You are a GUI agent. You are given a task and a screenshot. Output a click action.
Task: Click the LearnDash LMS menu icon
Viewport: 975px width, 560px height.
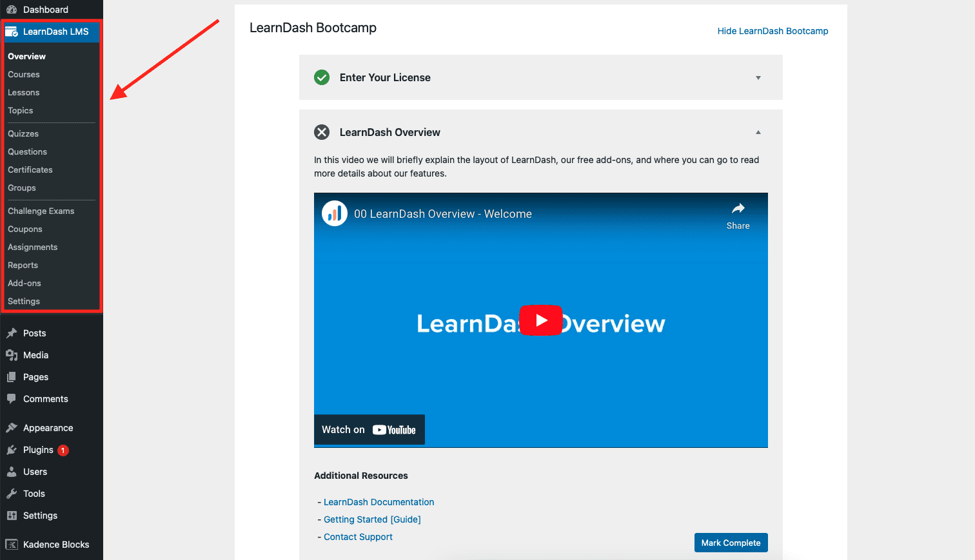coord(12,32)
